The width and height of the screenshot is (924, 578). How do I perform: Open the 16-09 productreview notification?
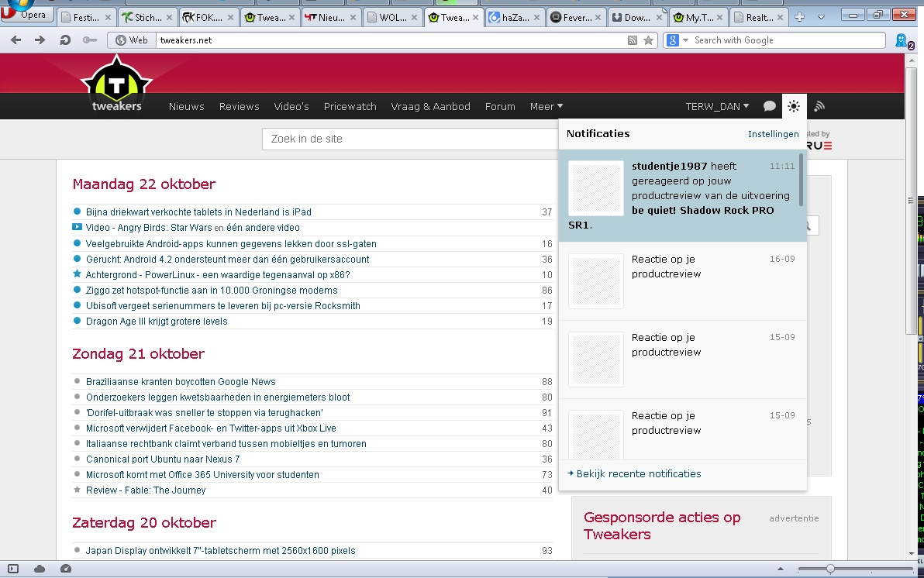tap(682, 281)
